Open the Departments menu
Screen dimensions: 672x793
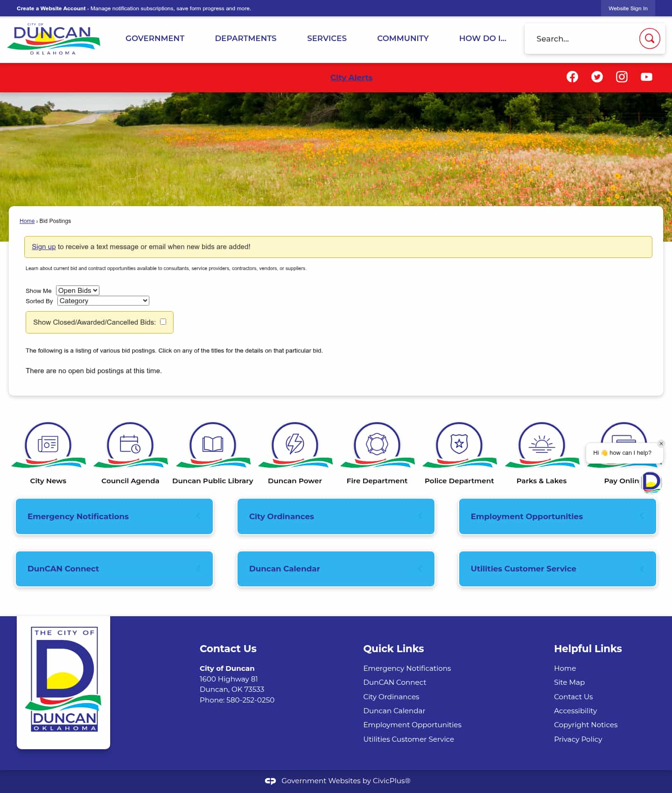tap(245, 38)
